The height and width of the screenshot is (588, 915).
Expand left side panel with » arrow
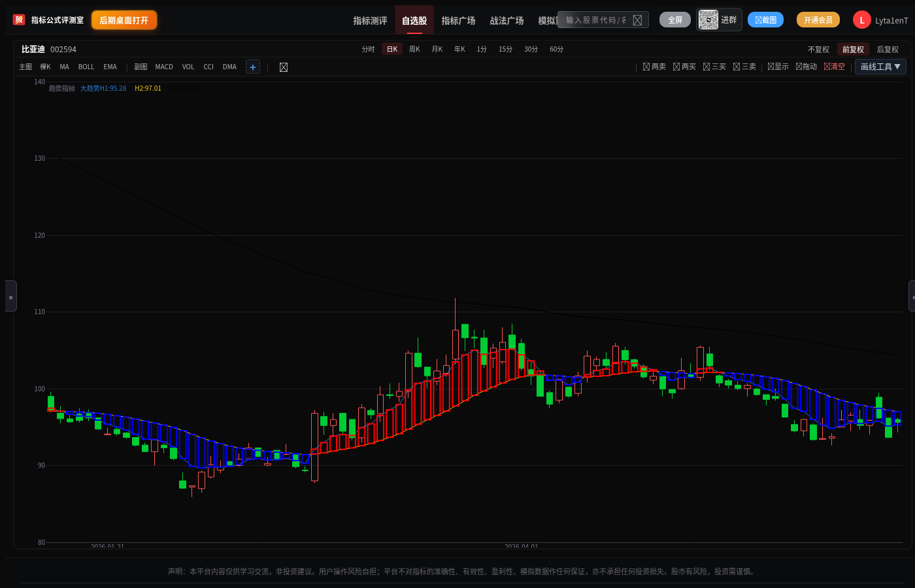point(10,296)
